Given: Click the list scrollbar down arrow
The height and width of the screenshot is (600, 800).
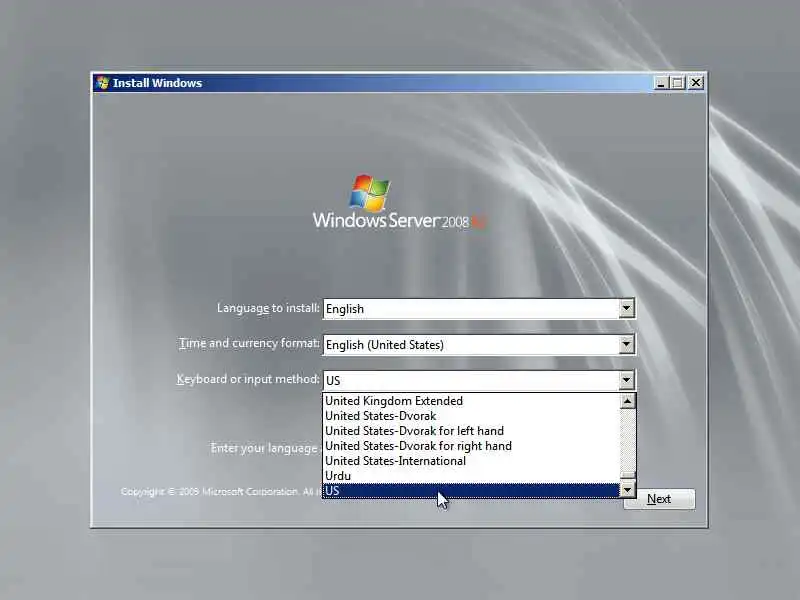Looking at the screenshot, I should click(x=628, y=491).
